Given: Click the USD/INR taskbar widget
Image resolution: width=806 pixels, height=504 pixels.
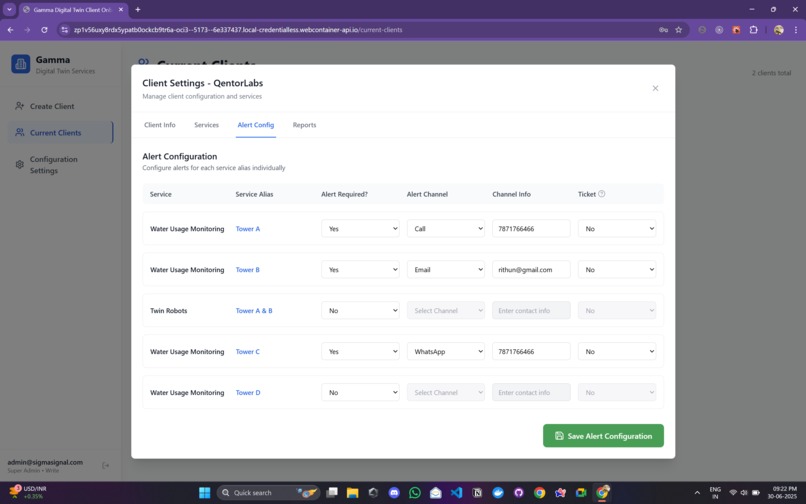Looking at the screenshot, I should click(28, 493).
